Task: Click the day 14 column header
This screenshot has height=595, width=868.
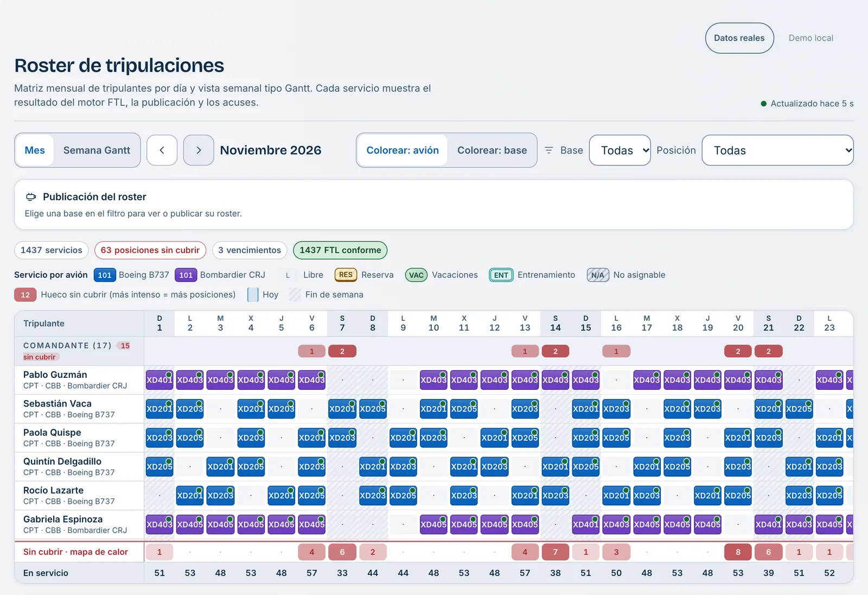Action: pos(556,323)
